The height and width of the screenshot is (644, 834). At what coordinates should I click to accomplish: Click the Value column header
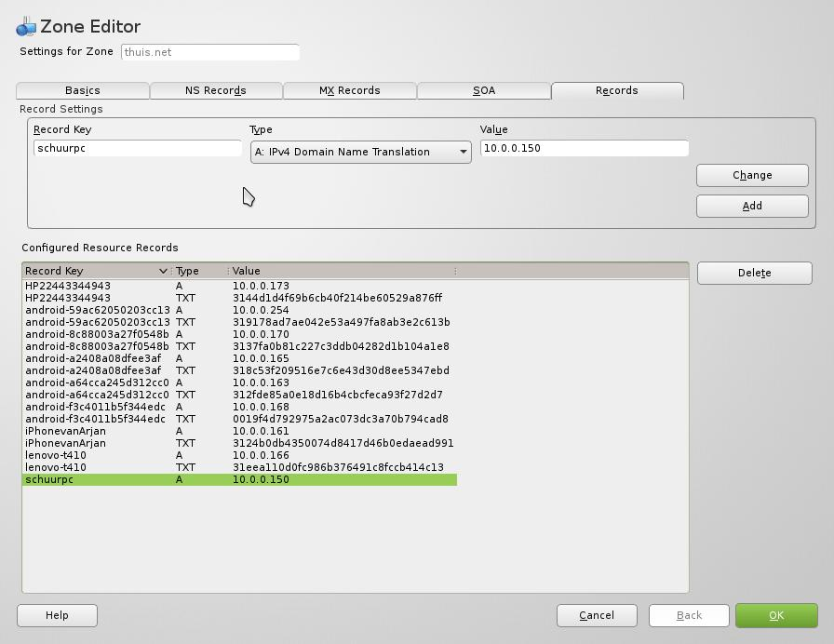(341, 271)
